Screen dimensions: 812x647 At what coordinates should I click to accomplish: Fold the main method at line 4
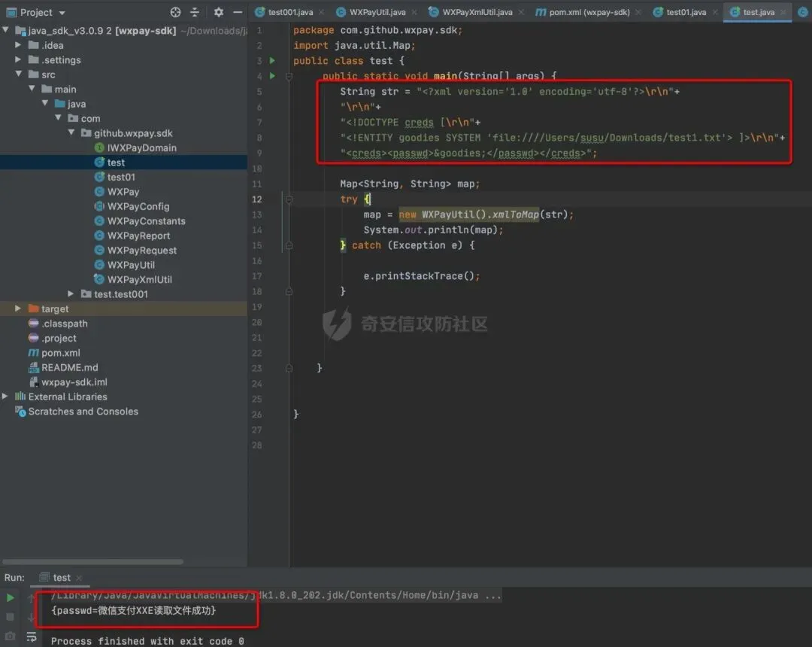pos(289,76)
